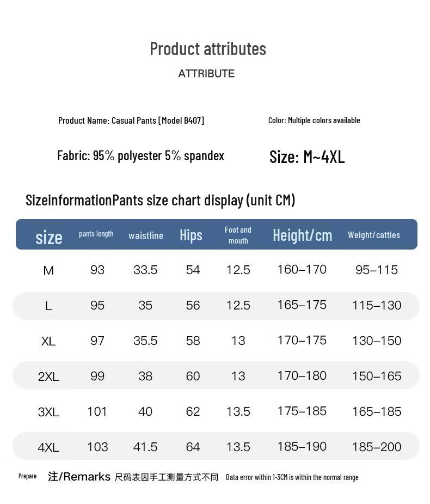Click the Weight/catties column header
This screenshot has height=504, width=430.
coord(374,235)
